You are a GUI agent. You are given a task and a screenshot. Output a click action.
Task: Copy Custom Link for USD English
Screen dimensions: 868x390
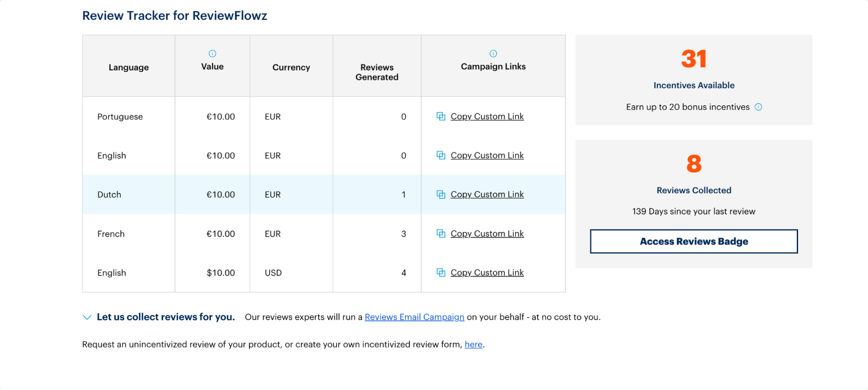pos(487,273)
